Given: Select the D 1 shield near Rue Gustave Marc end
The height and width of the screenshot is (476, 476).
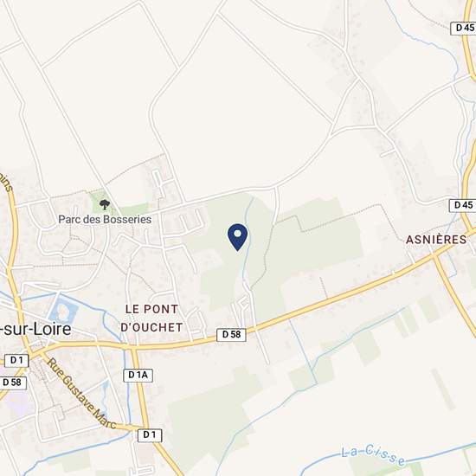Looking at the screenshot, I should (x=150, y=435).
